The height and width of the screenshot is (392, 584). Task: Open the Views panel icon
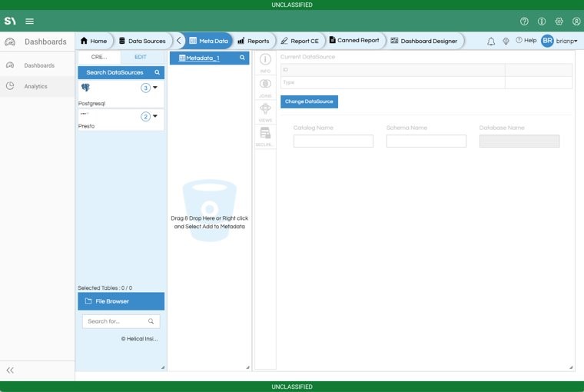click(x=265, y=110)
